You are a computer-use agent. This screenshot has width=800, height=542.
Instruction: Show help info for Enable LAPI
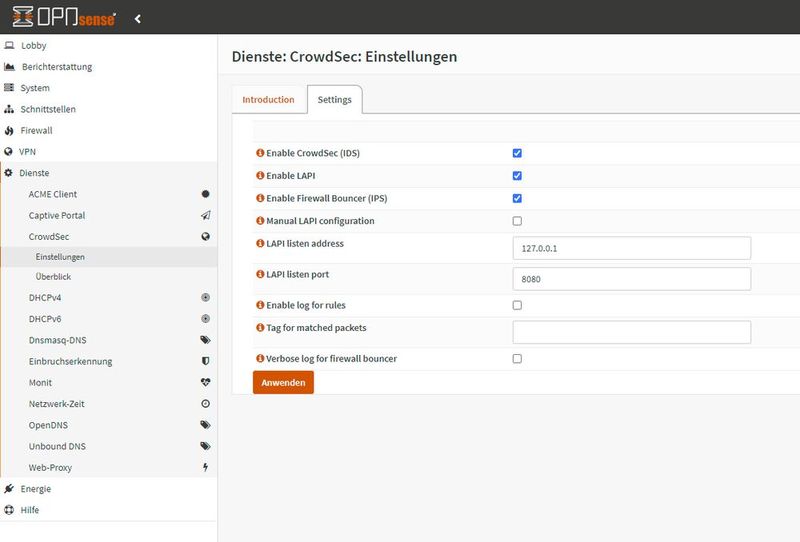(260, 176)
